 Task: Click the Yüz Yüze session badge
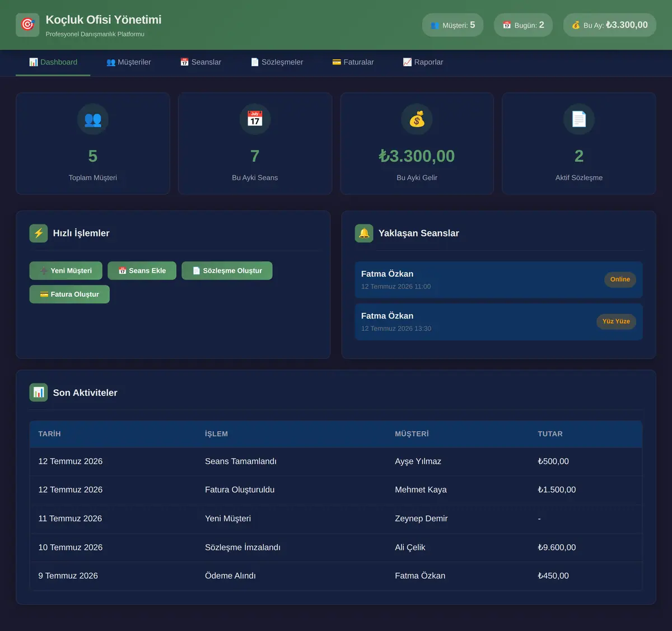coord(616,321)
